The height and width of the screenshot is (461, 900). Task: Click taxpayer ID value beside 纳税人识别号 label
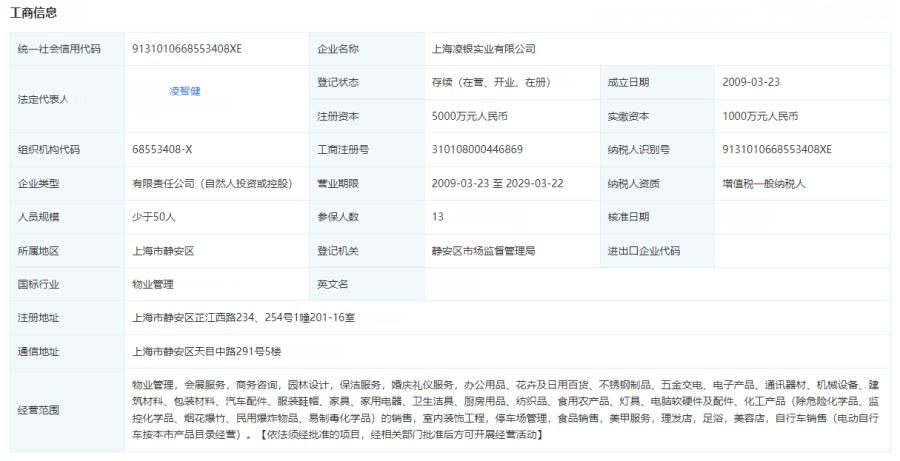(777, 149)
